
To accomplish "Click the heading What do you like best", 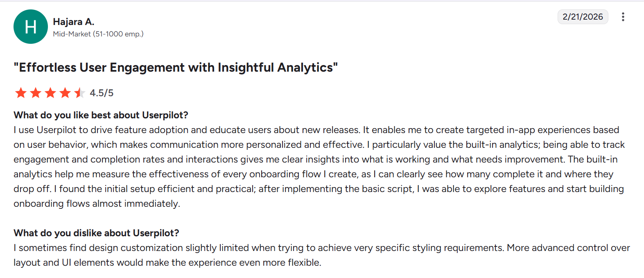I will point(101,115).
